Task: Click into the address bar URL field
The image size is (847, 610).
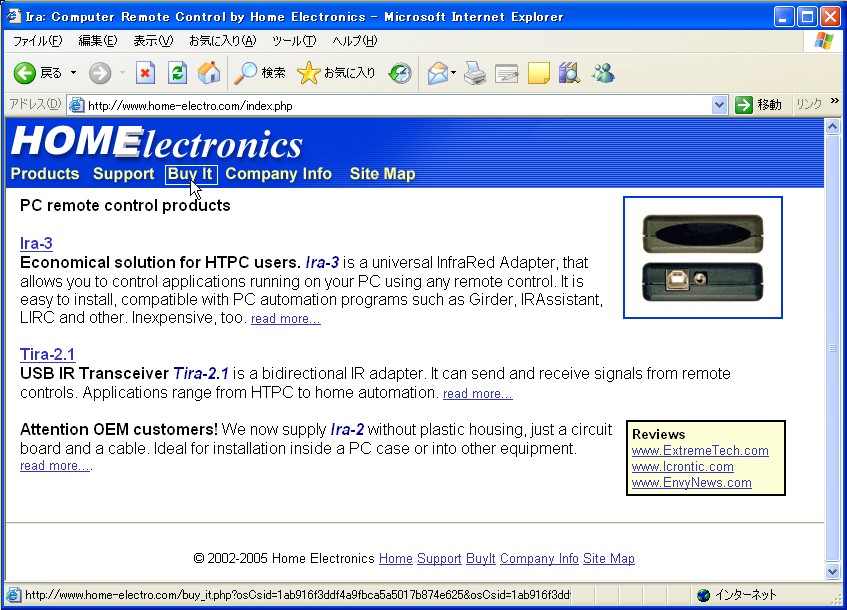Action: [399, 105]
